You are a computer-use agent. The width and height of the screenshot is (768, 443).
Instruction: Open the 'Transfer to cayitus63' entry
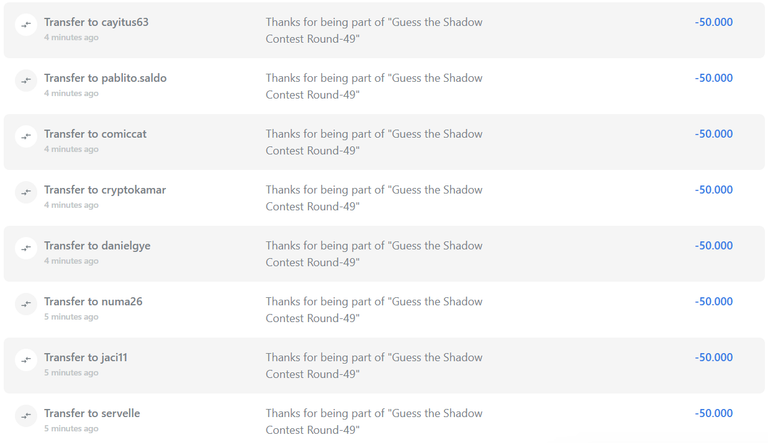pyautogui.click(x=96, y=22)
